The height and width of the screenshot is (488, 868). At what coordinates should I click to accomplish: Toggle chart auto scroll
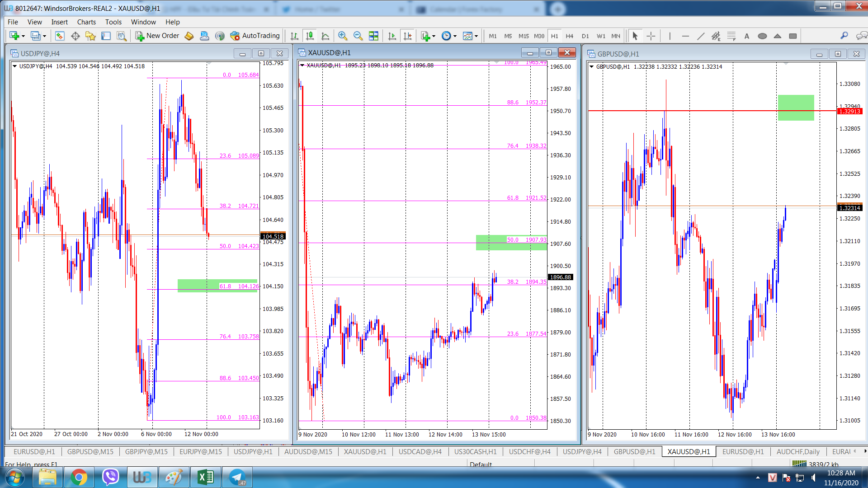[392, 36]
